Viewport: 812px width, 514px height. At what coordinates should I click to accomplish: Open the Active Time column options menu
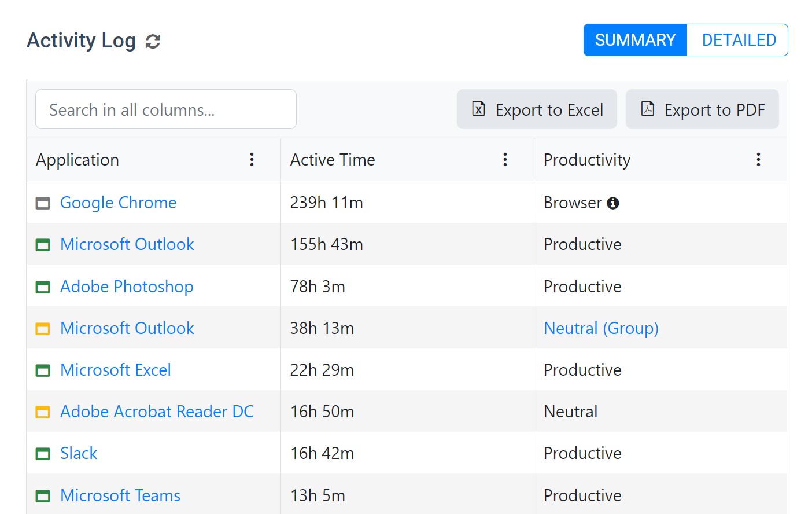point(505,160)
